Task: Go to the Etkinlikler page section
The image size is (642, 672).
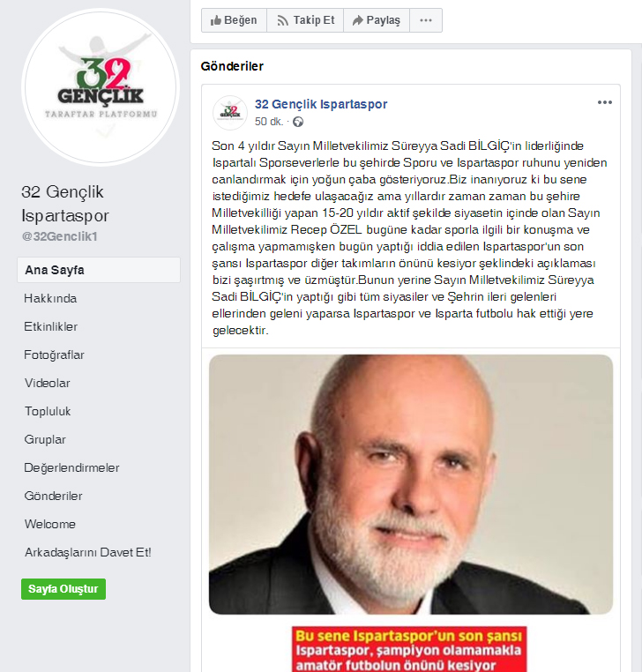Action: coord(50,326)
